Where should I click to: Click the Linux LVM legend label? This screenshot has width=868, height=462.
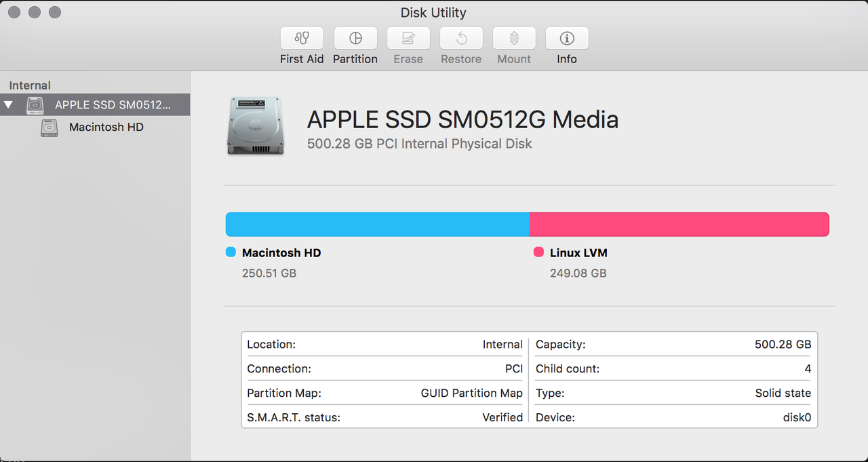(578, 253)
